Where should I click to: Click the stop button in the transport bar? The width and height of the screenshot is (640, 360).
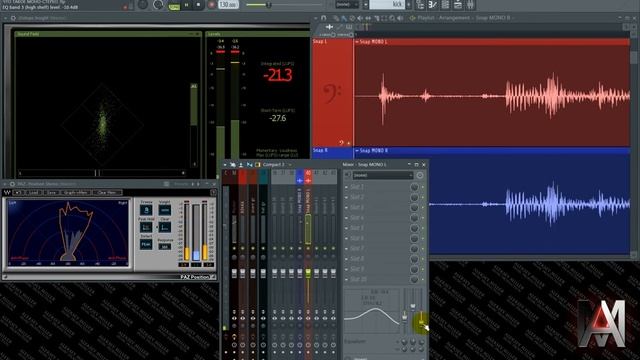click(198, 5)
